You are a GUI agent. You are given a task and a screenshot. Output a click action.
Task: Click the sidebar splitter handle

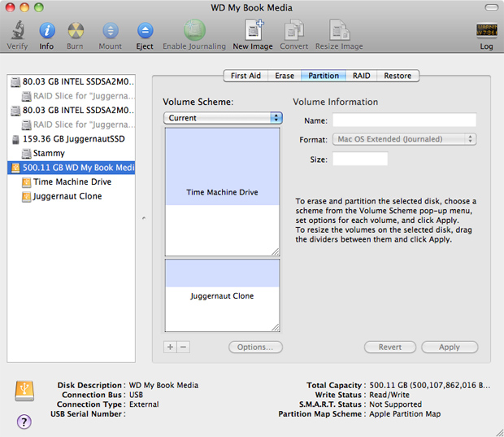click(x=144, y=218)
